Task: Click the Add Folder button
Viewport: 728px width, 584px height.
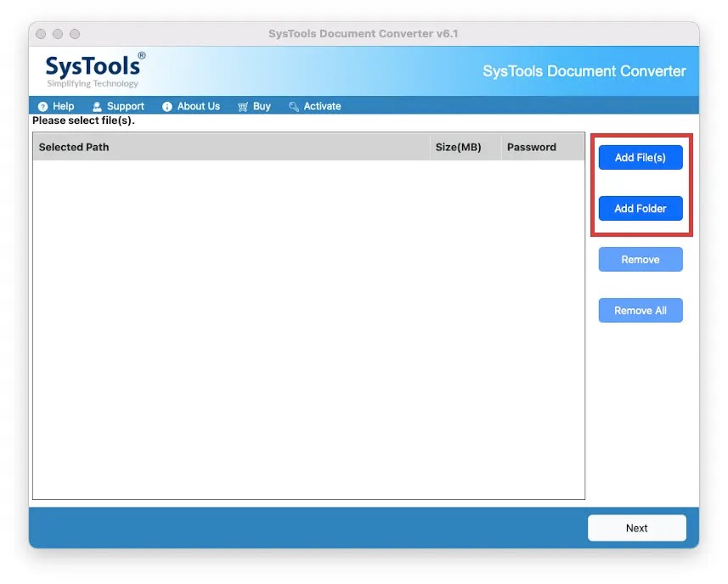Action: coord(641,208)
